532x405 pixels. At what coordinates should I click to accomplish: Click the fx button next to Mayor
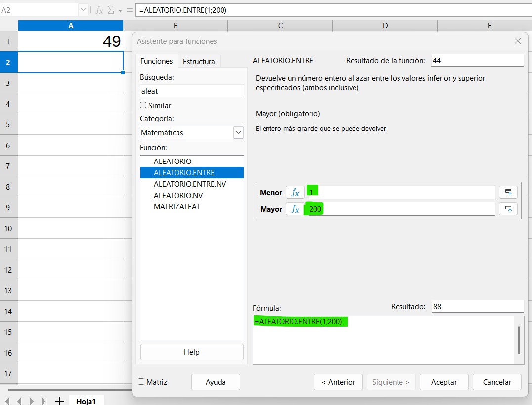tap(295, 209)
